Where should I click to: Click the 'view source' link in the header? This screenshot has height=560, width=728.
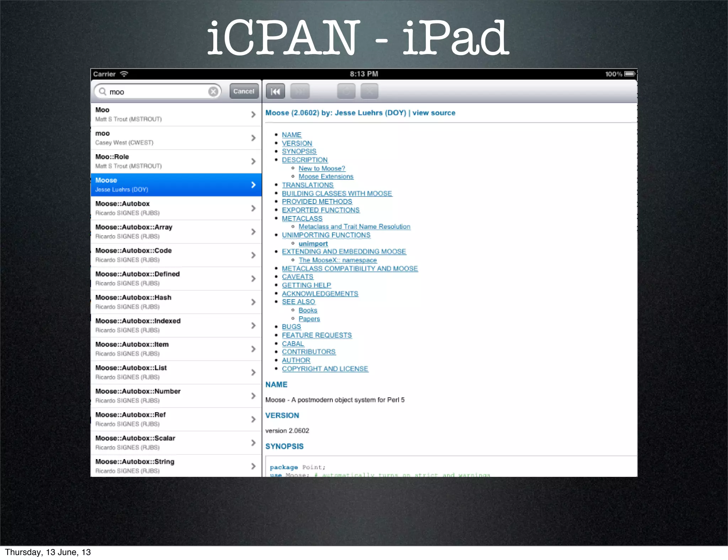click(x=434, y=113)
